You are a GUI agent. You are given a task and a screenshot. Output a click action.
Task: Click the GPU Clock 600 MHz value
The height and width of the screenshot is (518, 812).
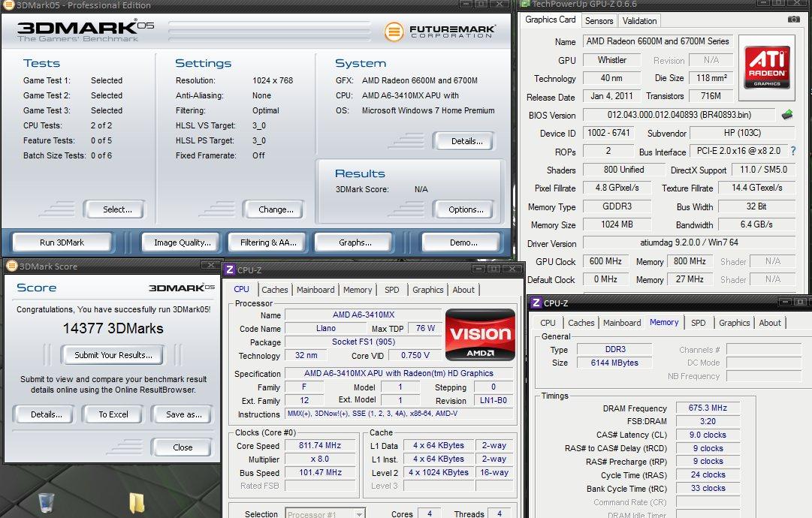click(605, 261)
